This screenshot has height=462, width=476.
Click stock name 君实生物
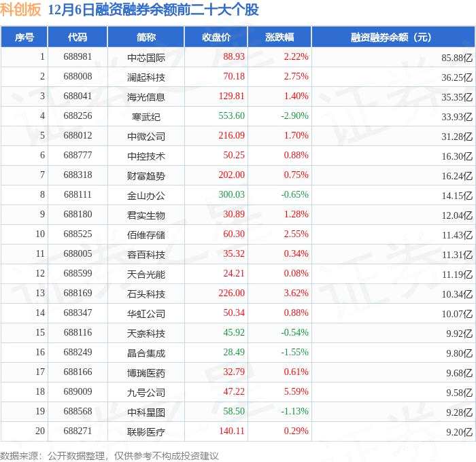[x=146, y=215]
